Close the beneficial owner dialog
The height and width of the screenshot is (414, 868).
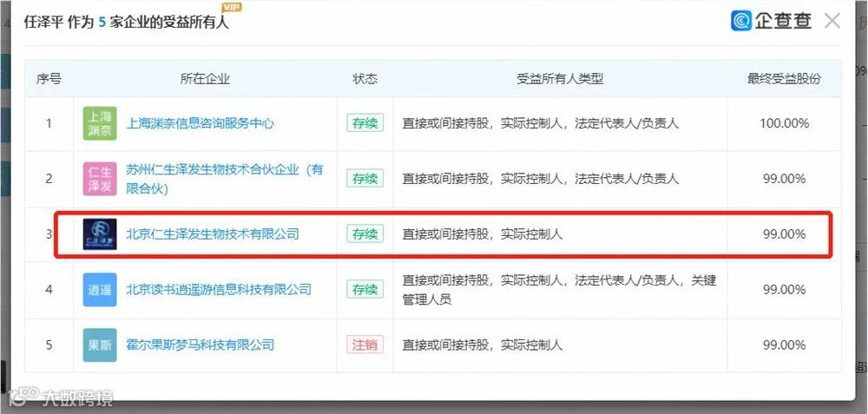(832, 21)
